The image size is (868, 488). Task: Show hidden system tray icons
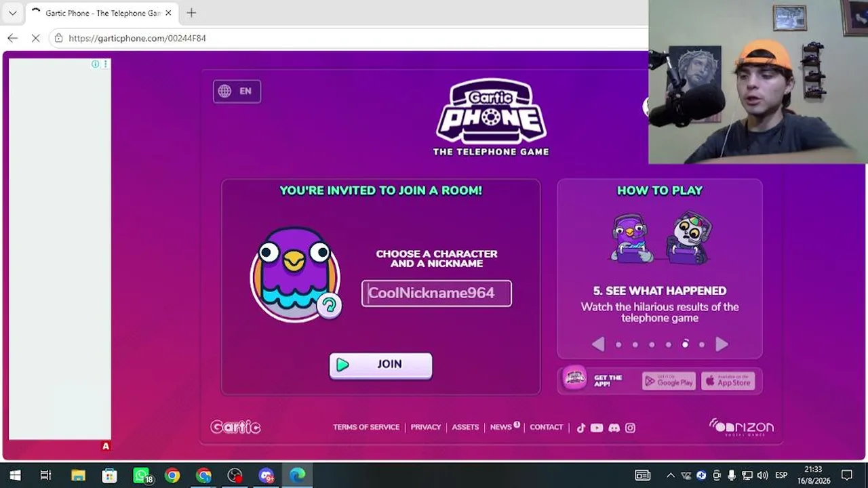671,475
